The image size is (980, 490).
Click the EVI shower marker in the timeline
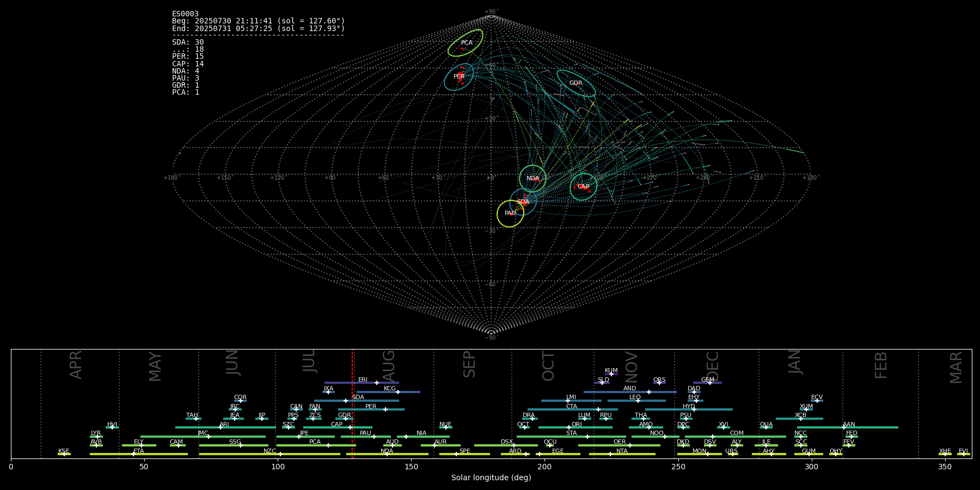click(x=963, y=454)
